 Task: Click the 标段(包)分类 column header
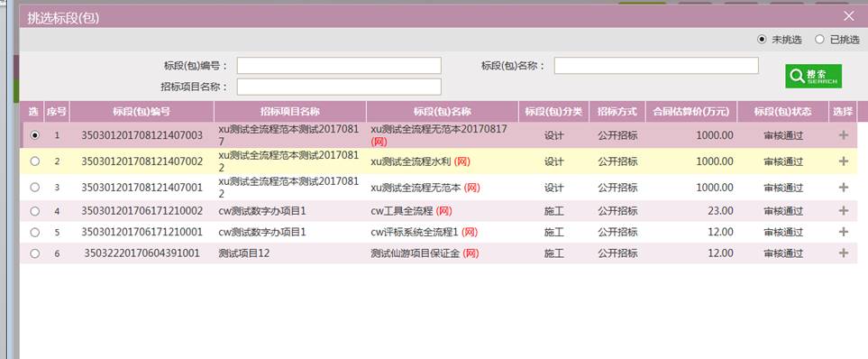(553, 111)
